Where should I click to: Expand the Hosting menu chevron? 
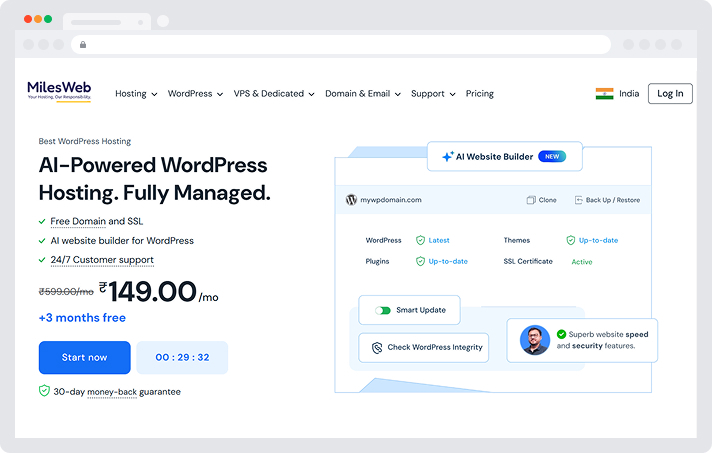[x=154, y=94]
